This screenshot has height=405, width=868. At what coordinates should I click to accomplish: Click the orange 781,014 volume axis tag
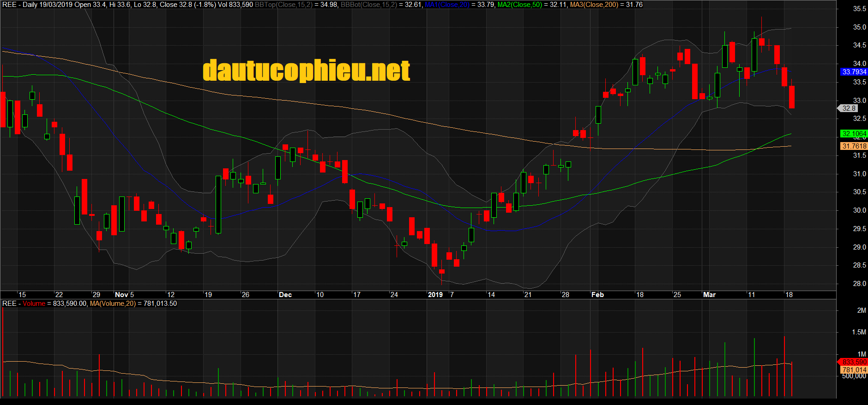pyautogui.click(x=853, y=370)
